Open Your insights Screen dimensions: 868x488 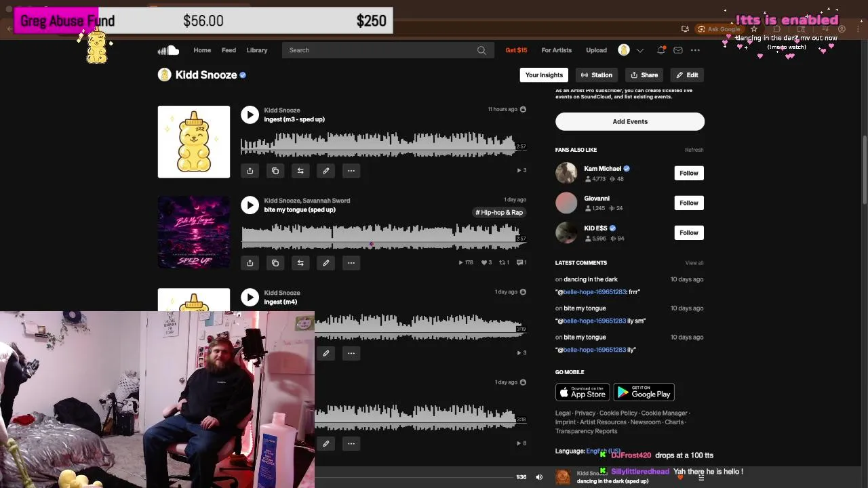544,75
